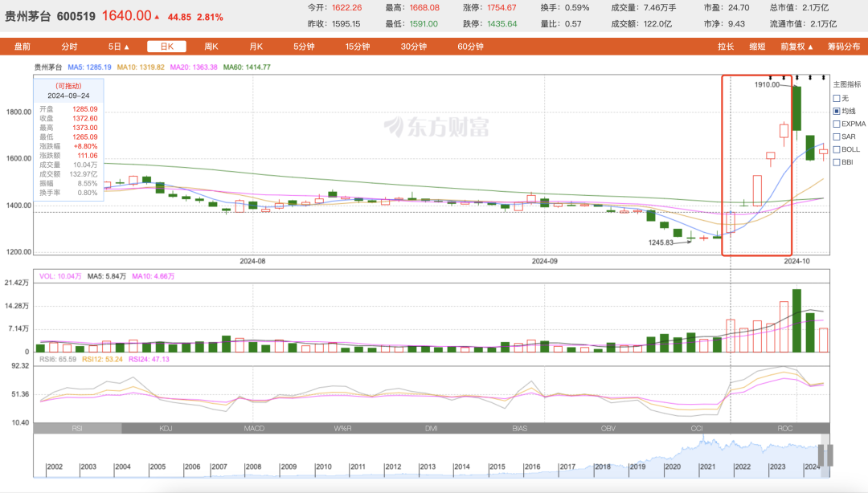Click the MA10: 1319.82 legend label

(141, 67)
